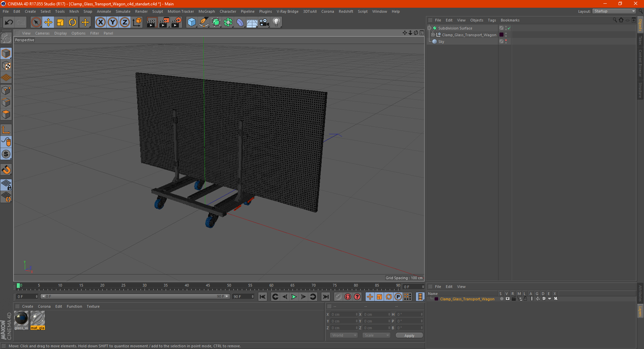Open the spline Pen tool
The width and height of the screenshot is (644, 349).
[204, 22]
